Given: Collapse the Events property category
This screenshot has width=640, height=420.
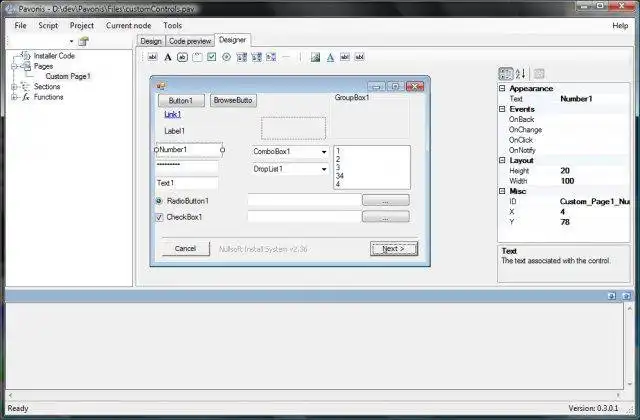Looking at the screenshot, I should point(502,109).
